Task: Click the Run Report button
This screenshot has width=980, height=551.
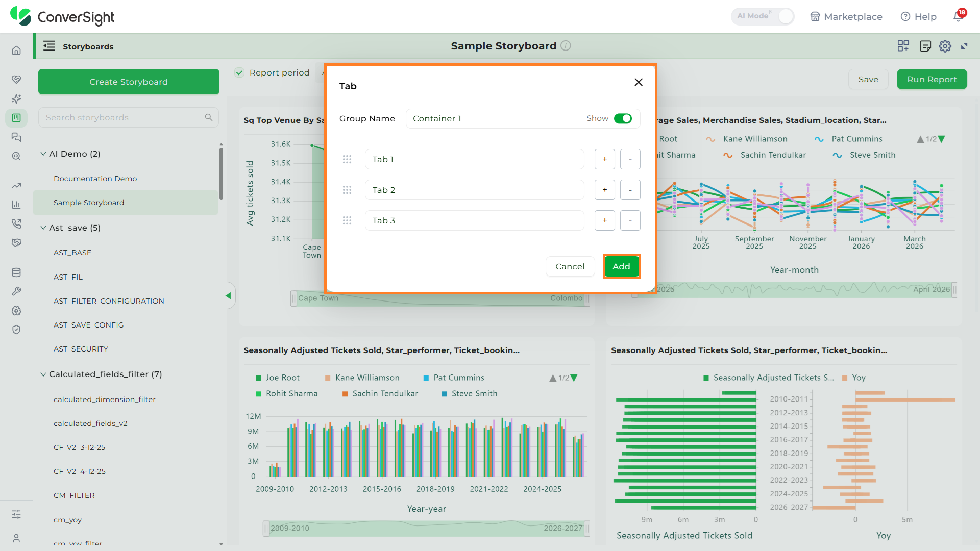Action: (x=932, y=79)
